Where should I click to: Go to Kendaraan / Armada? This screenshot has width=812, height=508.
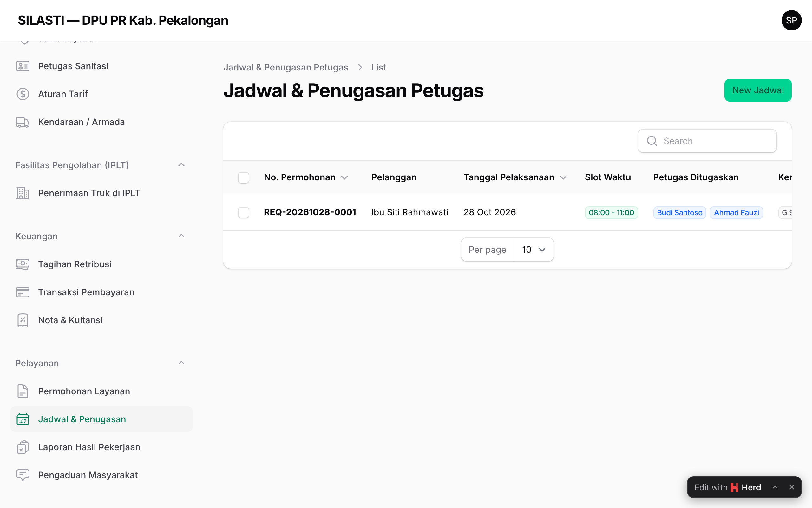tap(101, 122)
